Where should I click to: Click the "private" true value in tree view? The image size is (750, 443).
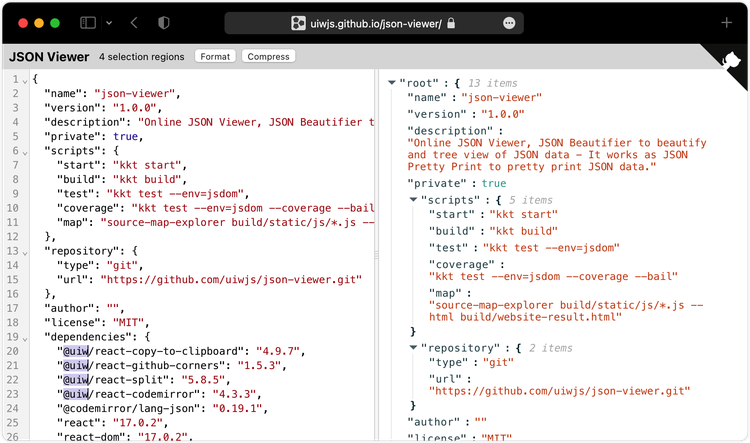point(494,183)
